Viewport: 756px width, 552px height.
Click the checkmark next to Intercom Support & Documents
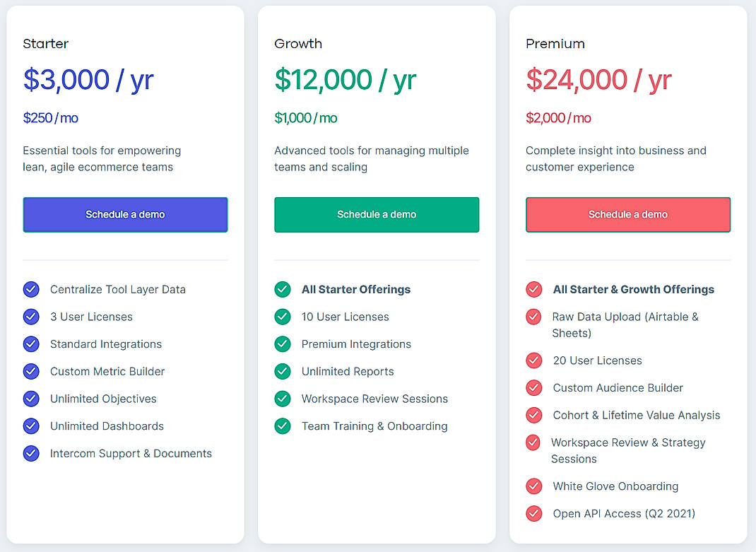point(31,453)
